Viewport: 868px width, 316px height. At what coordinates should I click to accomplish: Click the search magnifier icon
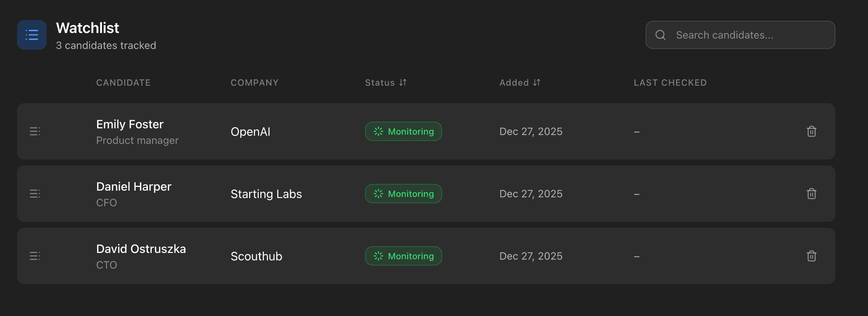[661, 34]
